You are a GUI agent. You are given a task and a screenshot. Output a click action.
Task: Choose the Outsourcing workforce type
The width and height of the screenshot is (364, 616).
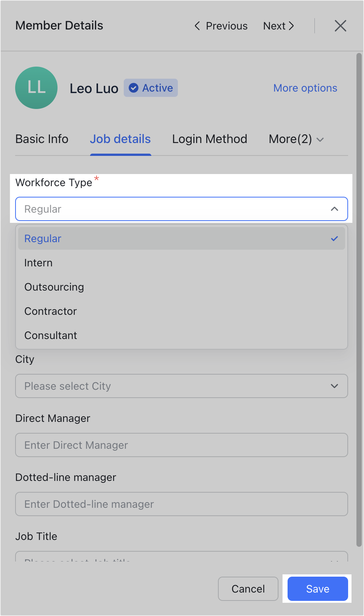(182, 287)
